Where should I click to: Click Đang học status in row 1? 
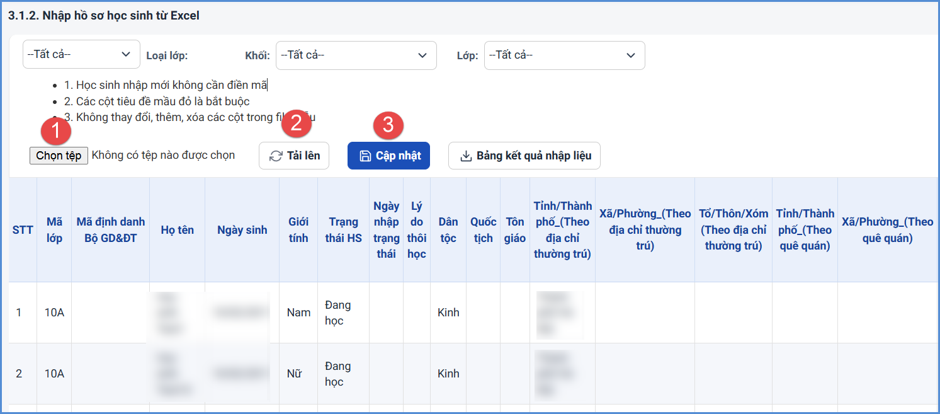(344, 312)
